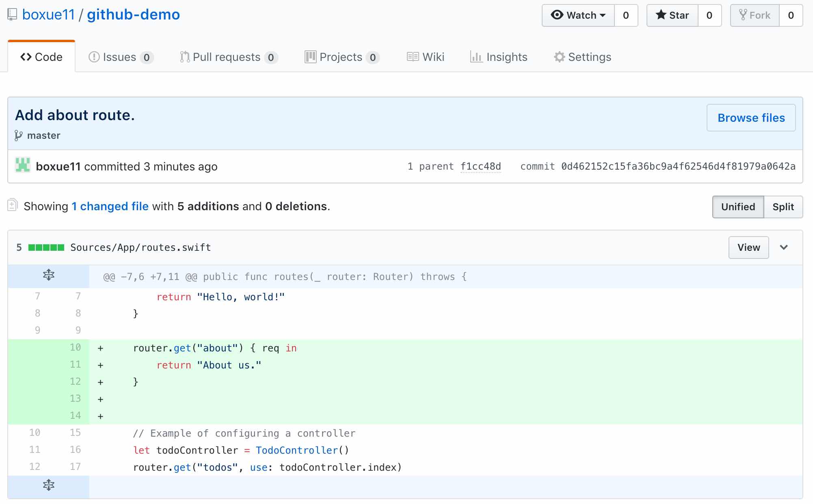Click the Browse files button
Viewport: 813px width, 504px height.
tap(751, 118)
